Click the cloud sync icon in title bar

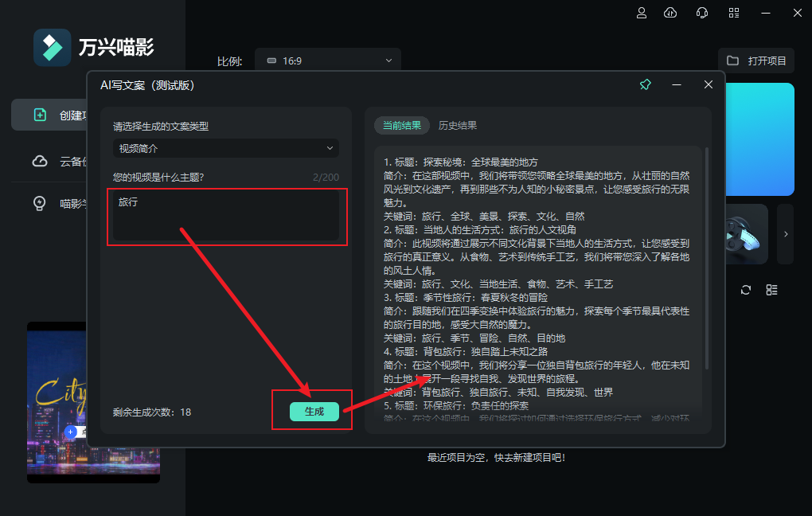[670, 13]
